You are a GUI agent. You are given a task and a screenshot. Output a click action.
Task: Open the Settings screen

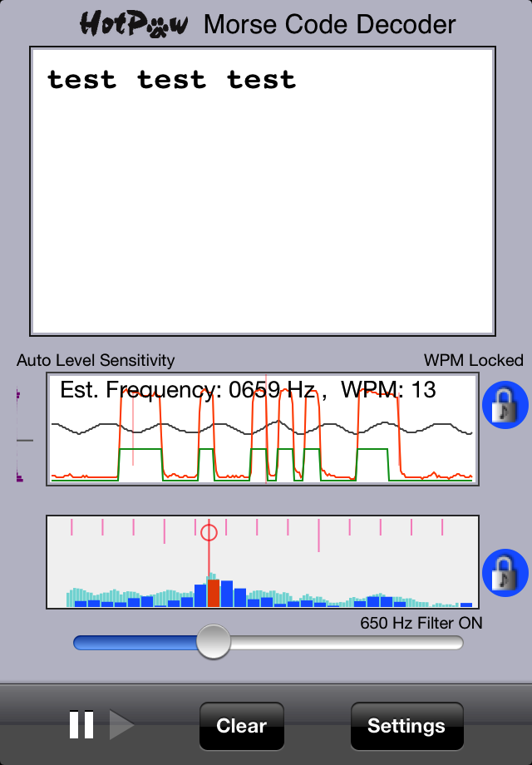coord(406,726)
